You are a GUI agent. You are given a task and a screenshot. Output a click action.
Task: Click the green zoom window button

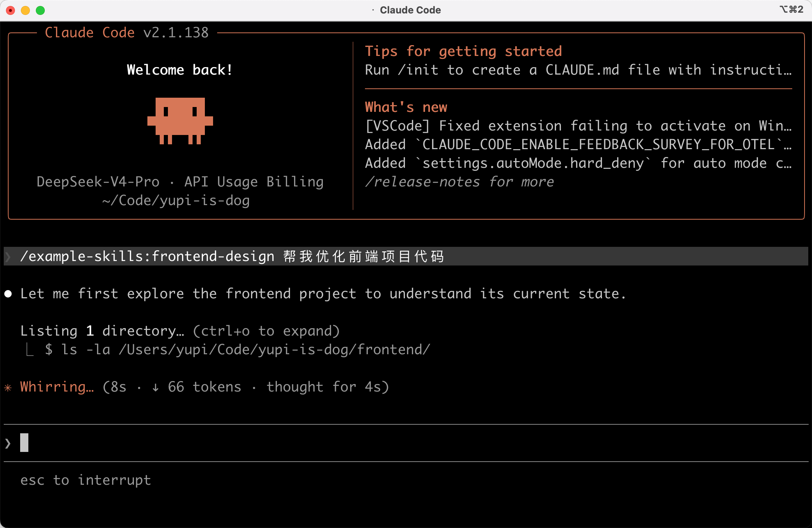pos(40,10)
